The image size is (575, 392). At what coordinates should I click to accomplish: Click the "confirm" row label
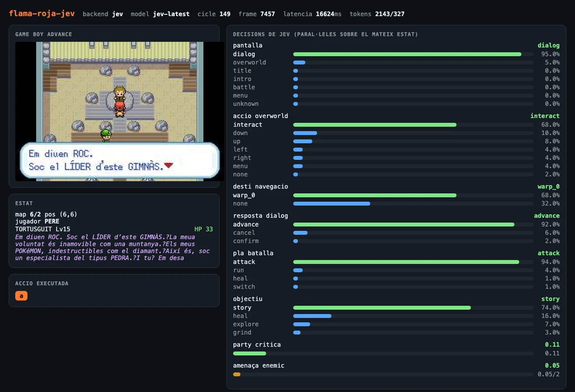(x=246, y=241)
